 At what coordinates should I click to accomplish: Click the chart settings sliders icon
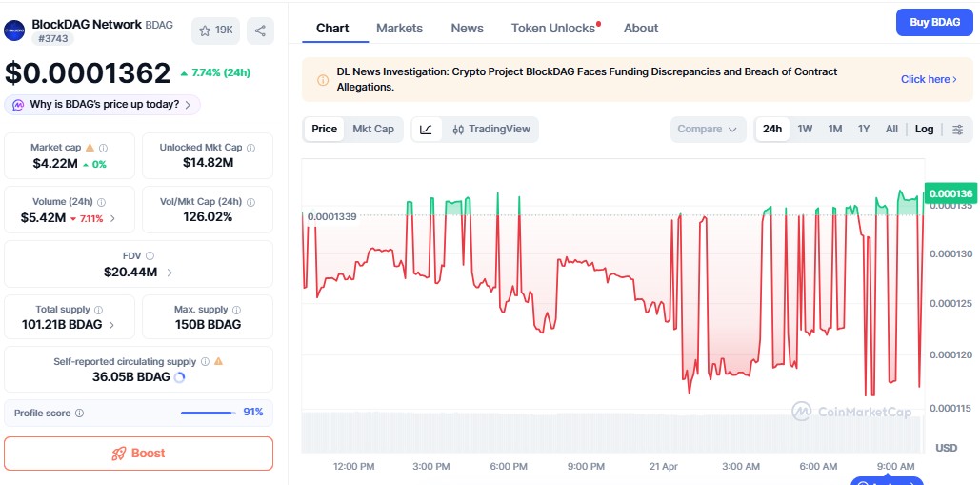pos(957,130)
